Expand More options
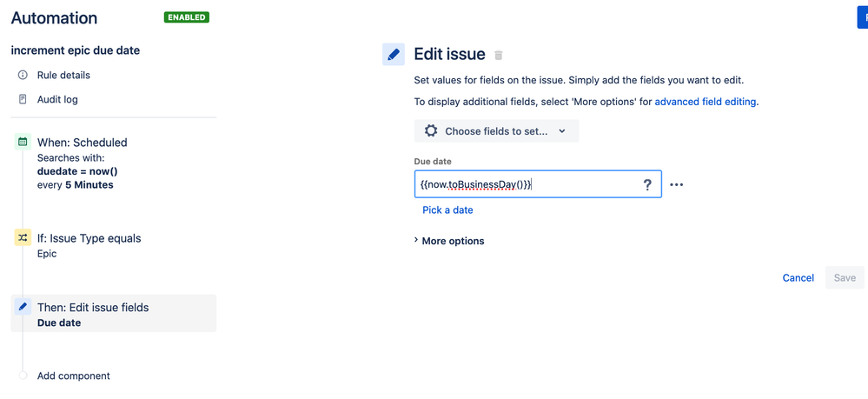This screenshot has width=868, height=399. point(449,241)
